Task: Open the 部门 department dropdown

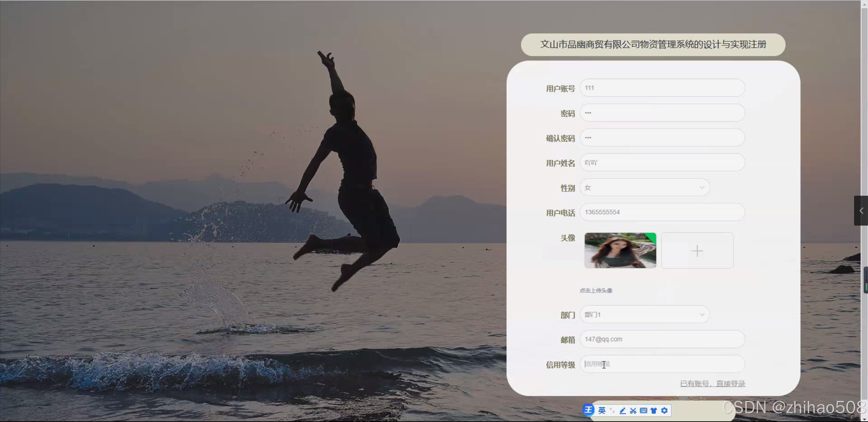Action: pyautogui.click(x=644, y=314)
